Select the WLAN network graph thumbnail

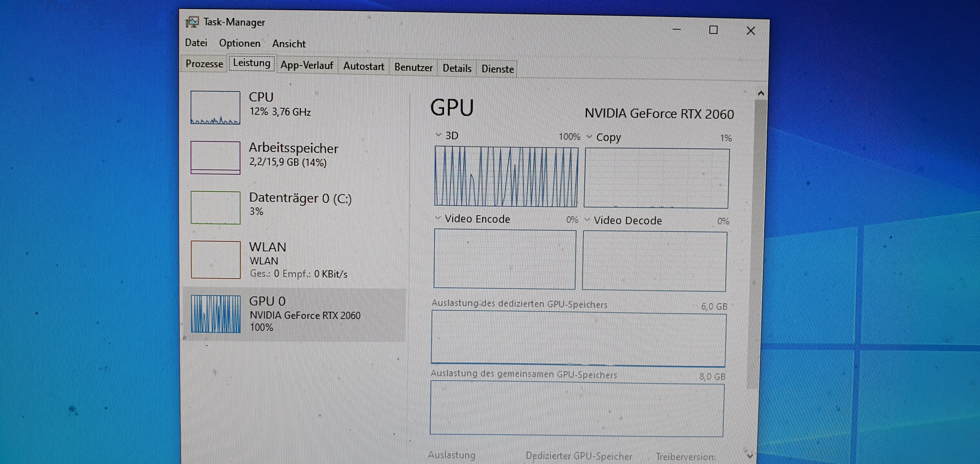coord(215,259)
